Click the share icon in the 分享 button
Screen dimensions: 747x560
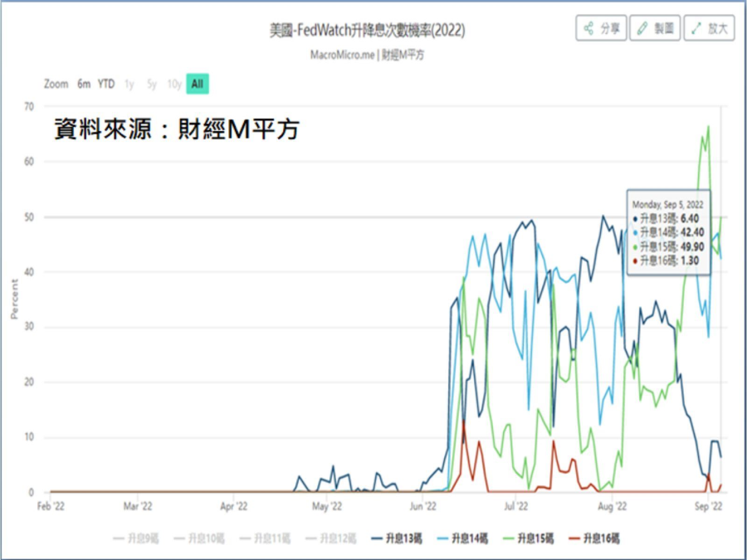[588, 28]
